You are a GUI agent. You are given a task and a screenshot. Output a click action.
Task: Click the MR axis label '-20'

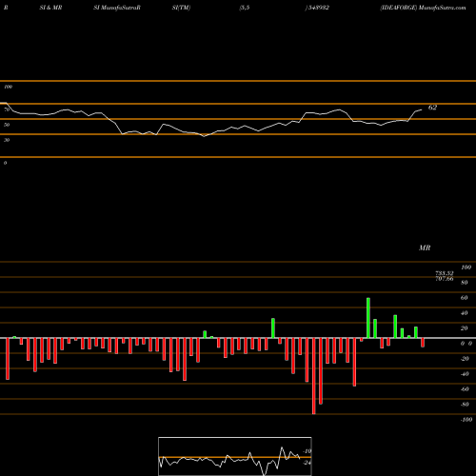465,359
